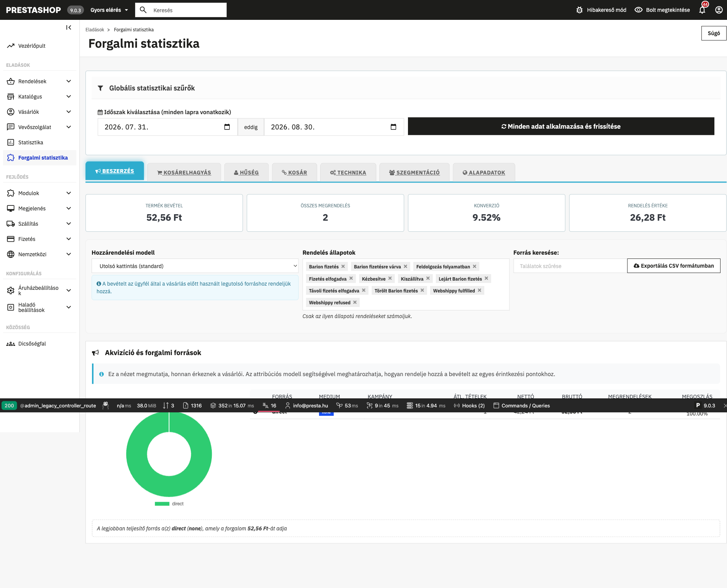Open Dicsőségfal in sidebar
This screenshot has width=727, height=588.
tap(40, 344)
